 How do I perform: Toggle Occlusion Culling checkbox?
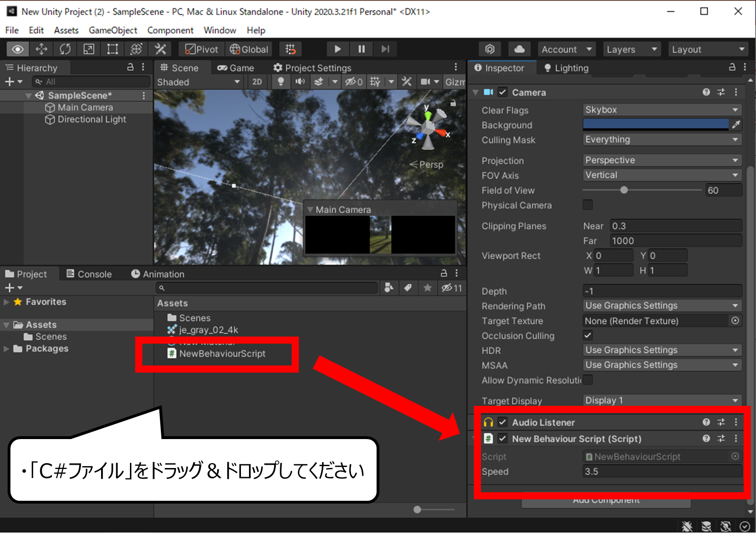(x=588, y=336)
